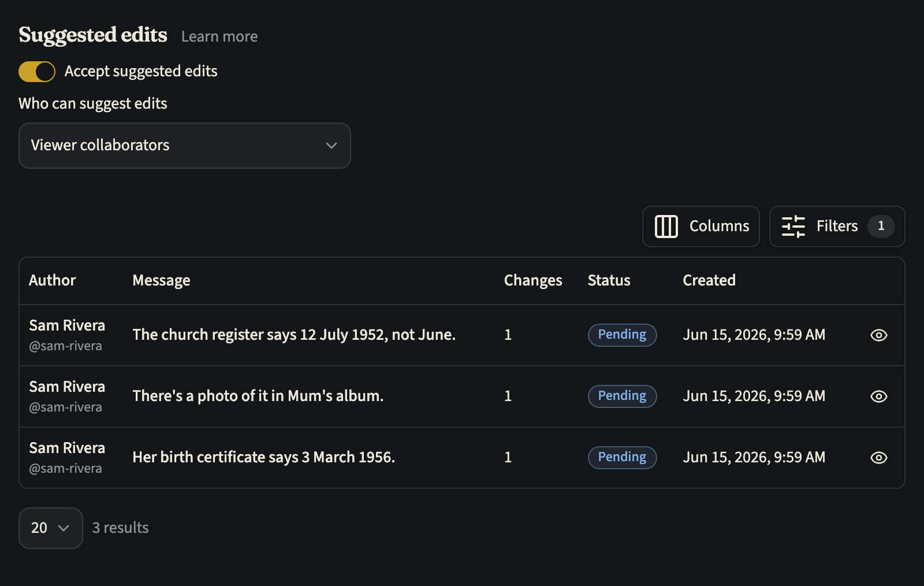Open the Columns button
The image size is (924, 586).
[701, 227]
